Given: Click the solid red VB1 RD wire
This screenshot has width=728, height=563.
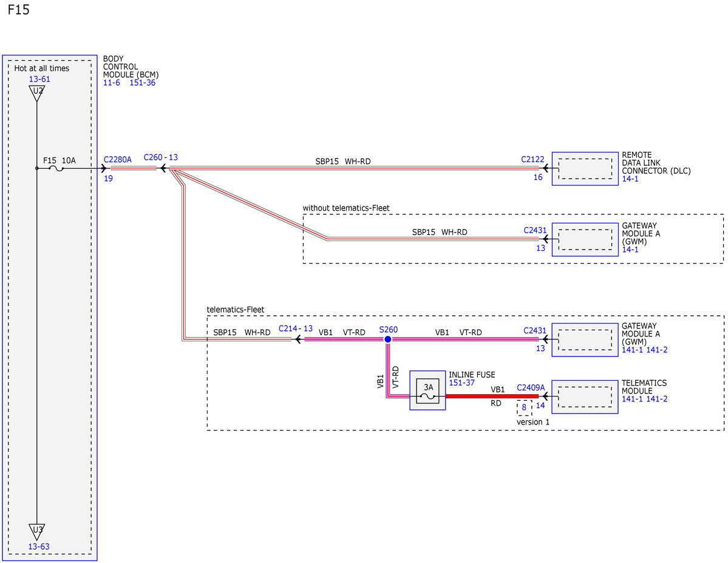Looking at the screenshot, I should (x=492, y=396).
